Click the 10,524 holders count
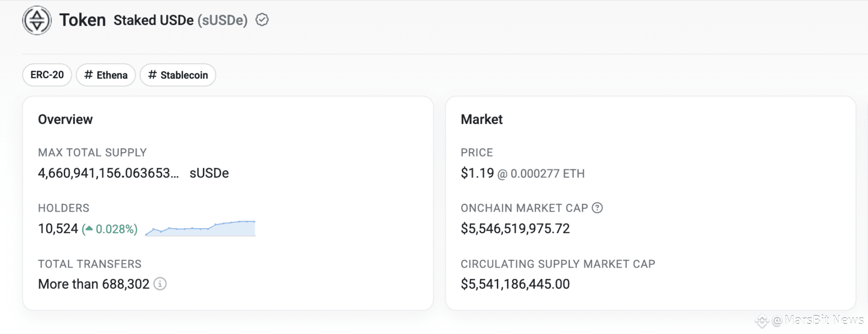This screenshot has width=868, height=334. click(58, 229)
